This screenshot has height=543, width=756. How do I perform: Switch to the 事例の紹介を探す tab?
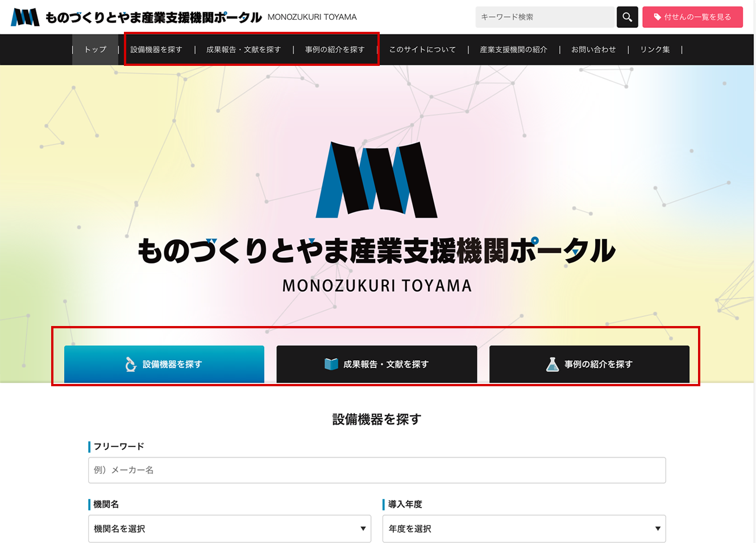589,364
